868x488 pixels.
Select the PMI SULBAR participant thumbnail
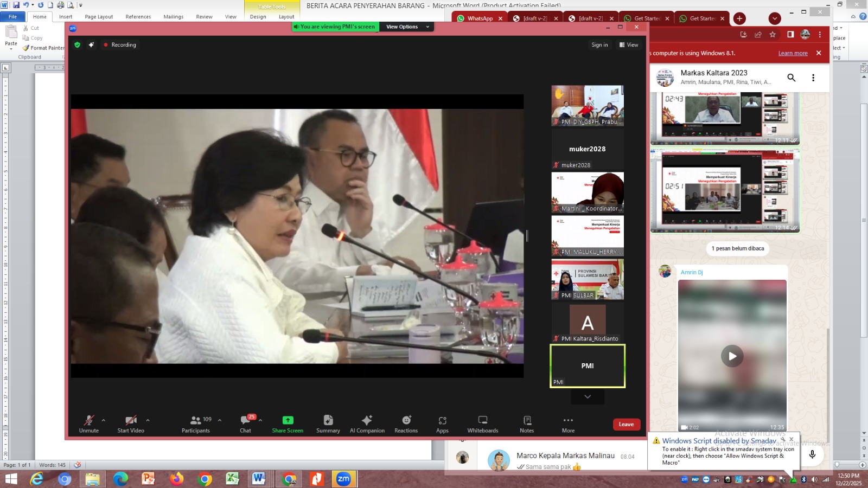588,279
